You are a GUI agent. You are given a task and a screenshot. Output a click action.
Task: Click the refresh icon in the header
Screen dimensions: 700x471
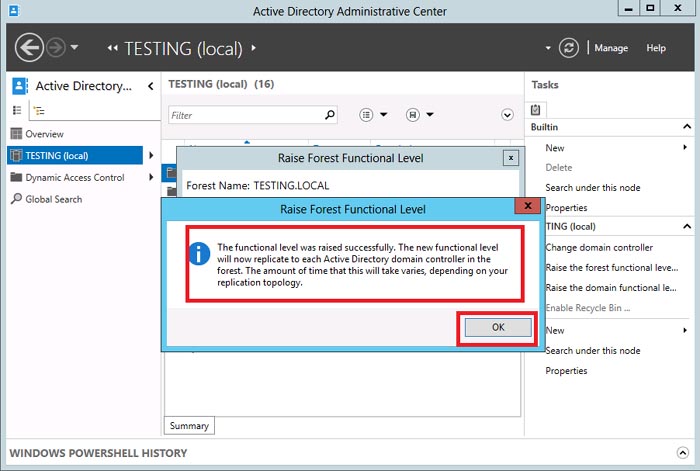click(x=568, y=48)
